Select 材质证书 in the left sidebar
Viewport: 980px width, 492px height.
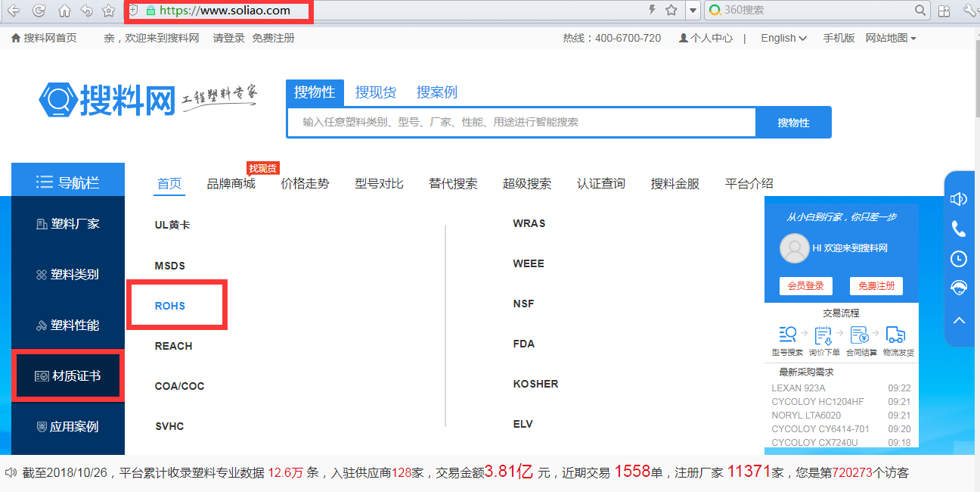[x=68, y=375]
